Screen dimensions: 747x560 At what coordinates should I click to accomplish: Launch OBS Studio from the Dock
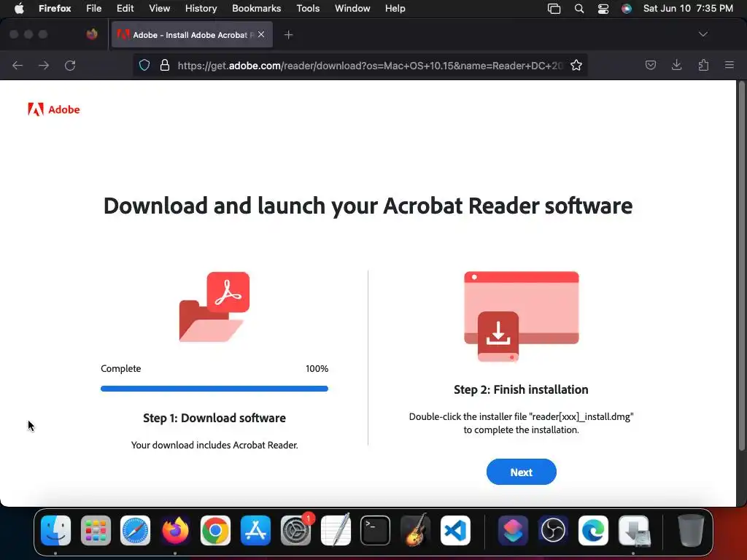pos(553,531)
